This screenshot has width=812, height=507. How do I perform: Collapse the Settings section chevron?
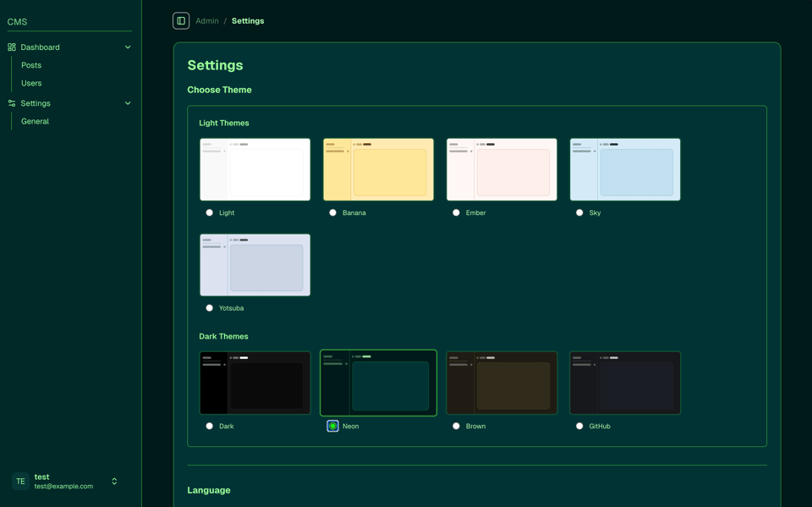point(128,103)
